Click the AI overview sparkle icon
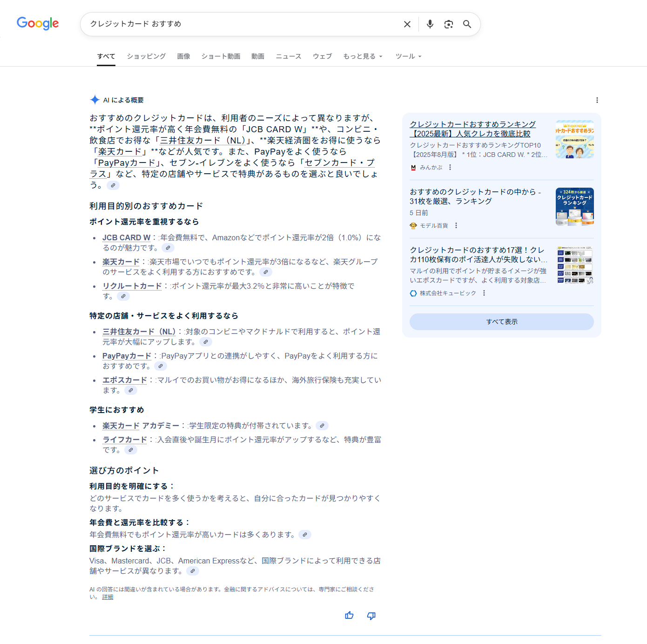The image size is (647, 644). pos(95,100)
